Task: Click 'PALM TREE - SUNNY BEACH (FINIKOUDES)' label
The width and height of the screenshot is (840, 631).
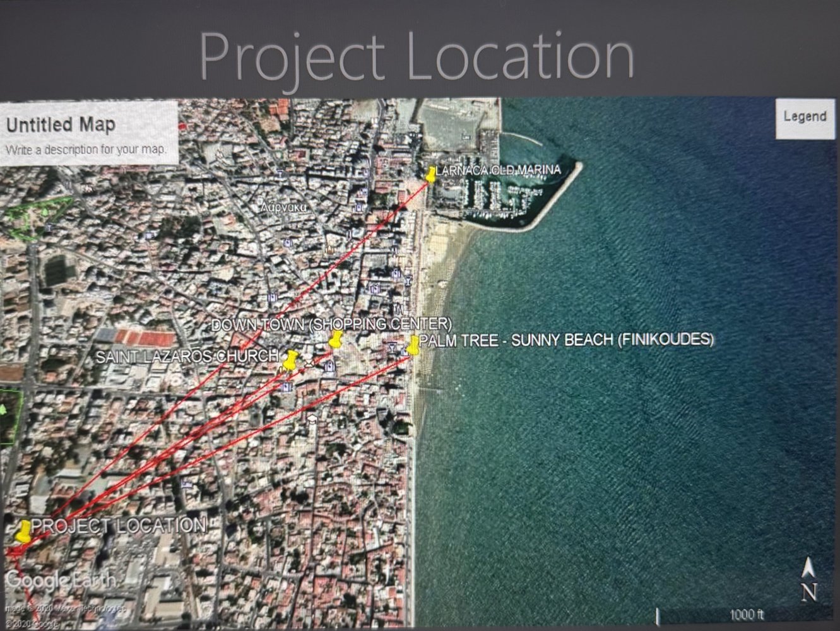Action: (x=567, y=340)
